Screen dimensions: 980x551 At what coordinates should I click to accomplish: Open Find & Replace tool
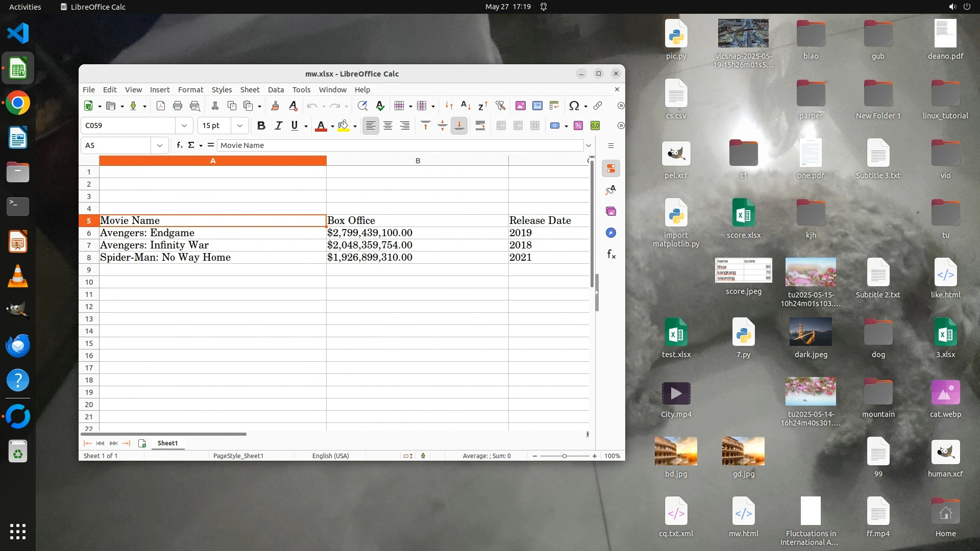tap(362, 106)
